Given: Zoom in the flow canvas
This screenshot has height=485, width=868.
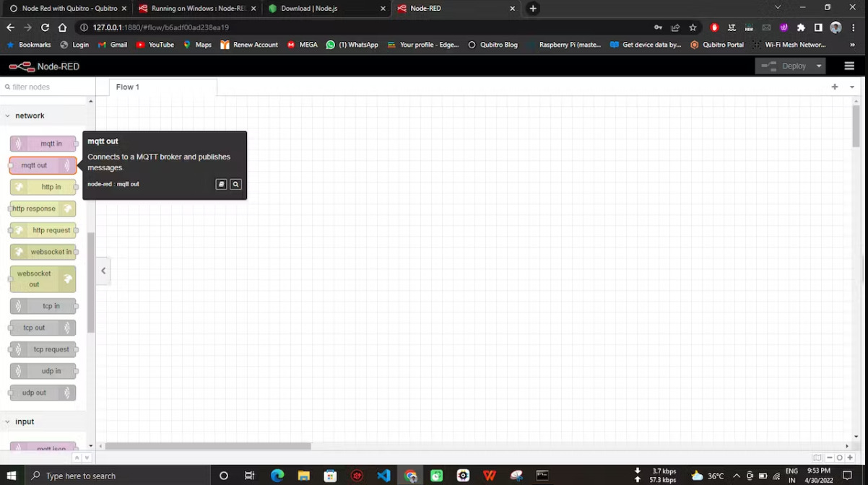Looking at the screenshot, I should tap(850, 458).
